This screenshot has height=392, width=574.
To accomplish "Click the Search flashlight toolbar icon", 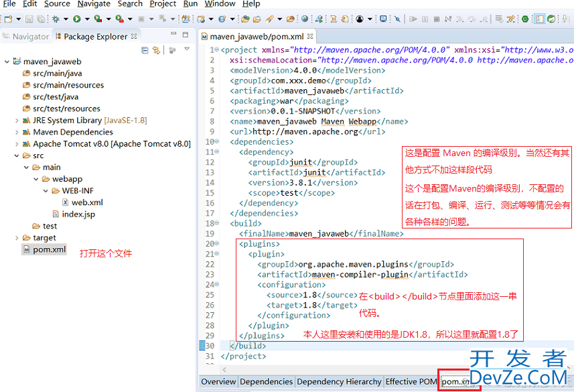I will tap(270, 19).
